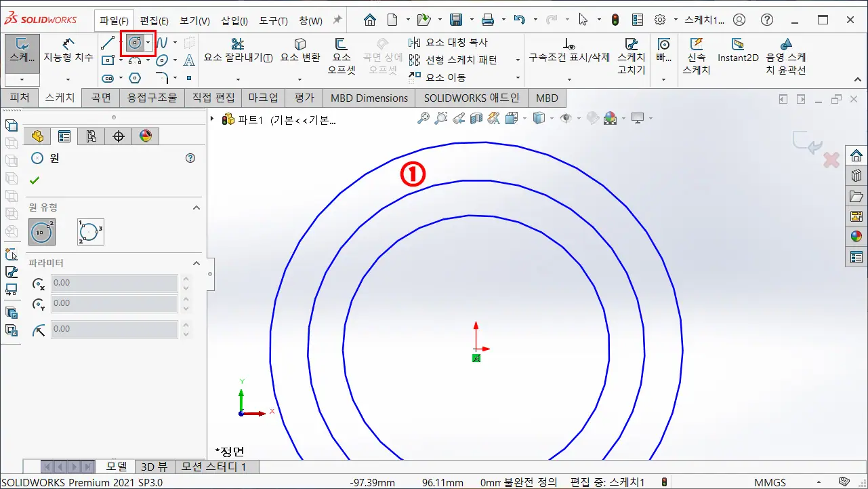Click 요소 대칭 복사 mirror entities
The height and width of the screenshot is (489, 868).
click(x=448, y=42)
